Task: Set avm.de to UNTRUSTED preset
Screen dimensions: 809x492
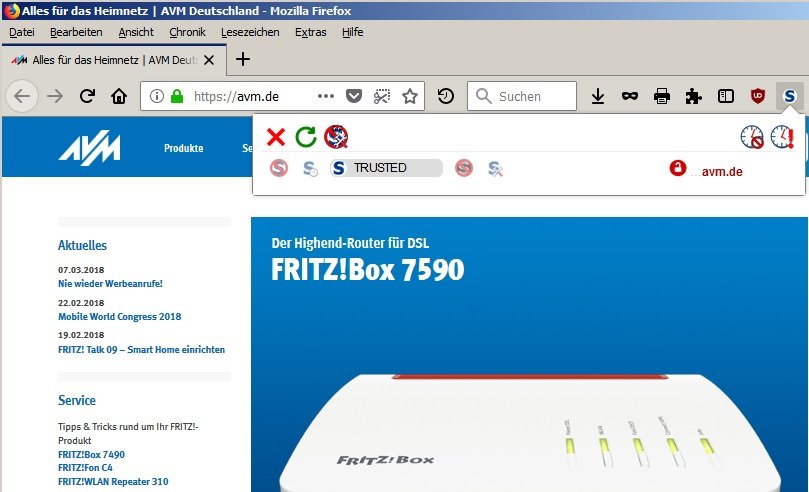Action: coord(464,168)
